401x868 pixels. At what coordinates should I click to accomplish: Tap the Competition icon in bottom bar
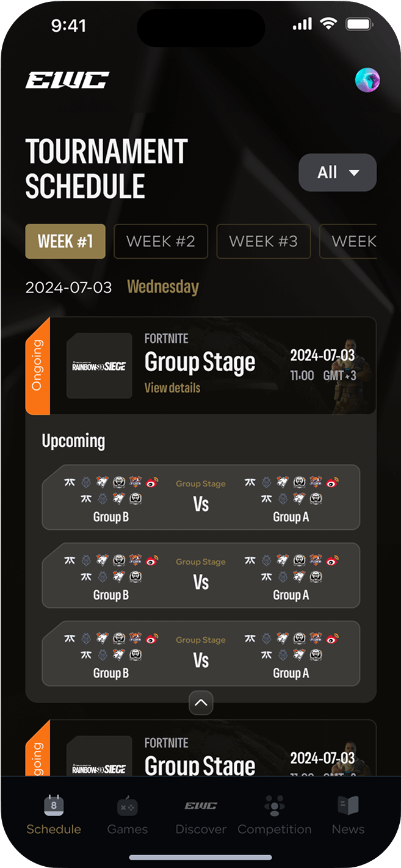click(275, 806)
